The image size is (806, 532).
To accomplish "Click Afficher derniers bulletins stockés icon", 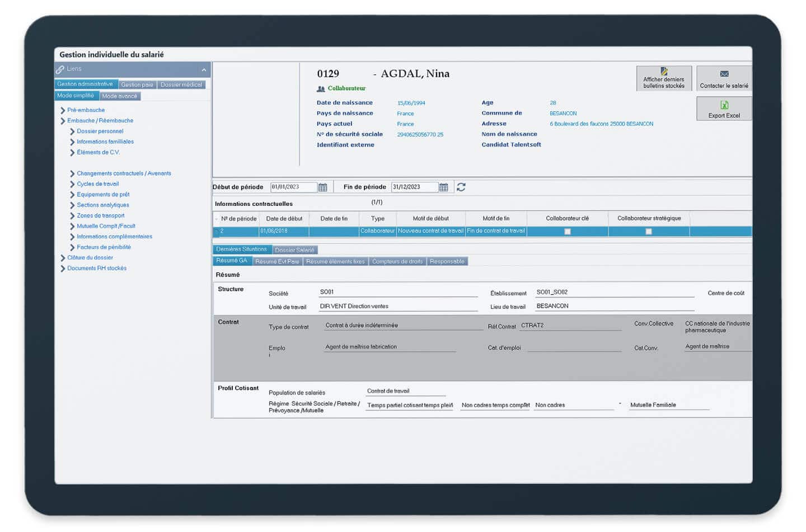I will (664, 72).
